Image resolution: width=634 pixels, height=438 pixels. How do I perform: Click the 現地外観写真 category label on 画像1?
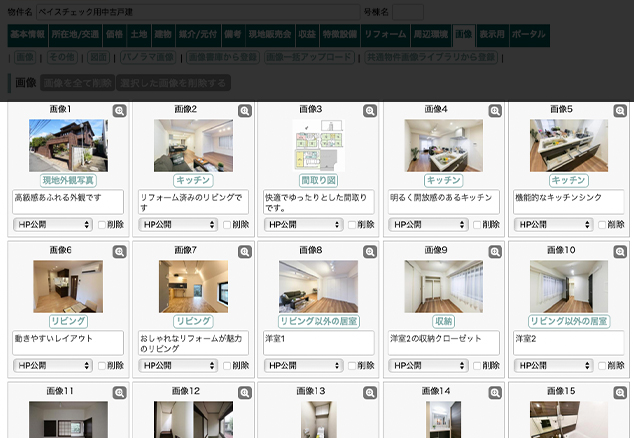(68, 180)
